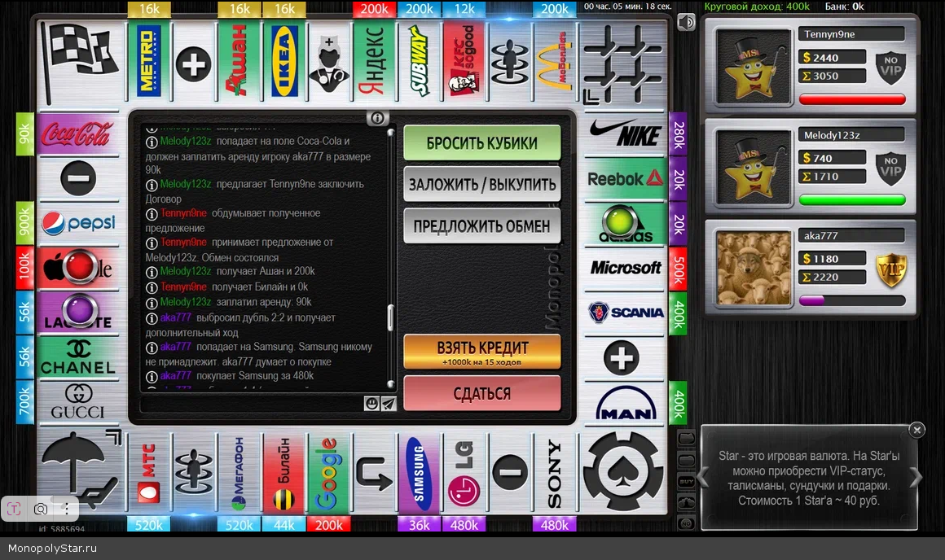Select the Ашан property cell
This screenshot has width=945, height=560.
coord(240,61)
